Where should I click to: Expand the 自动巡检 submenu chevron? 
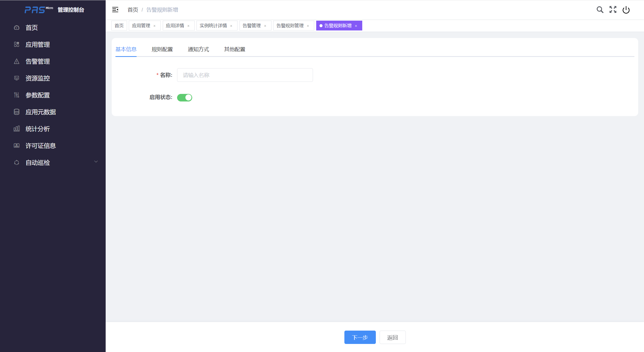(x=96, y=162)
